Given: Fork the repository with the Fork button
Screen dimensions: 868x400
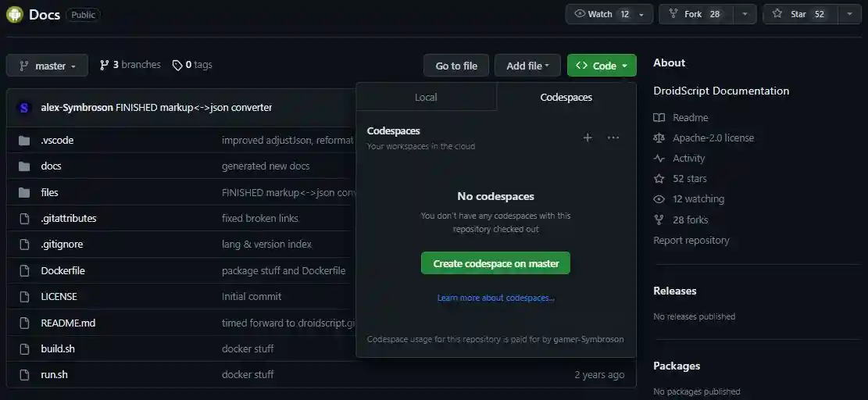Looking at the screenshot, I should [696, 14].
